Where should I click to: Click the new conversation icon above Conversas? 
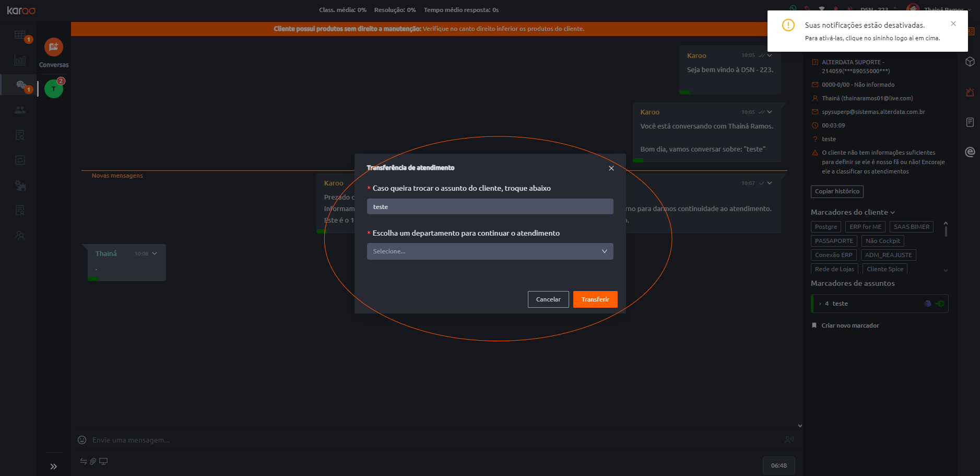click(53, 47)
